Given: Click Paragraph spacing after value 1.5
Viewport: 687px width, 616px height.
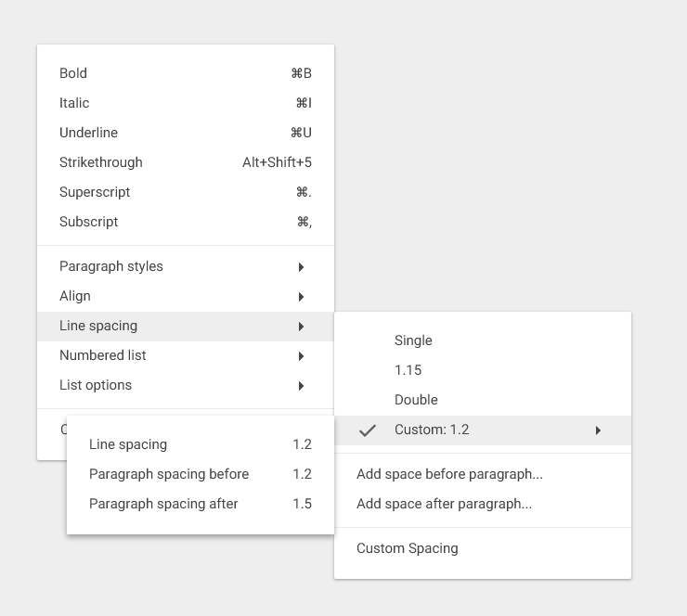Looking at the screenshot, I should pos(302,504).
